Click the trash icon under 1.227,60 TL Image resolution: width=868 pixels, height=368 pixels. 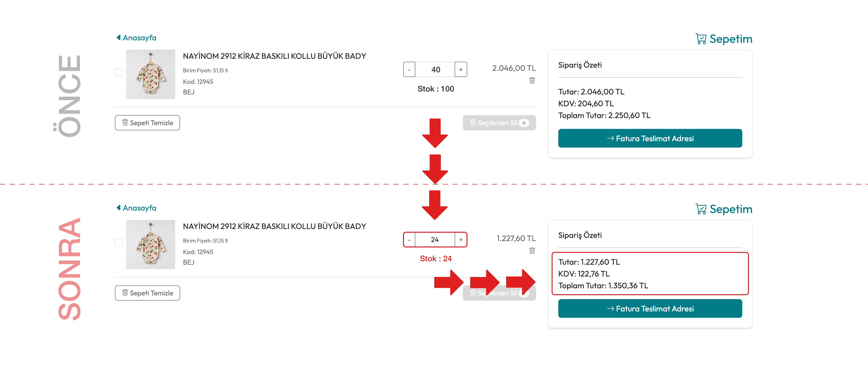pyautogui.click(x=532, y=251)
